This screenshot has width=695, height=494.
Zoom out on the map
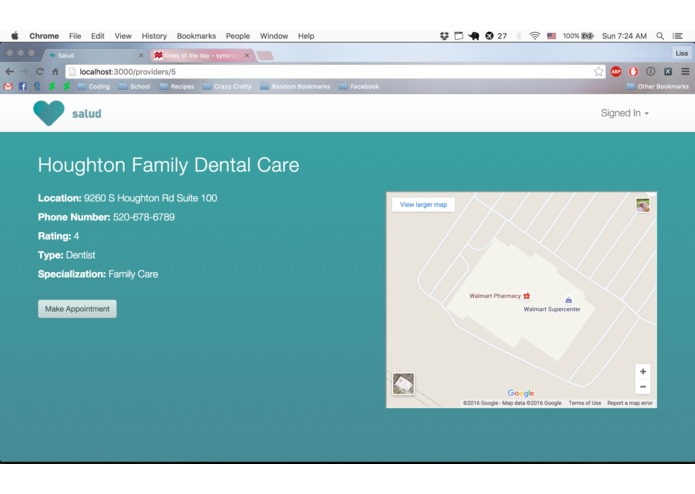tap(643, 387)
